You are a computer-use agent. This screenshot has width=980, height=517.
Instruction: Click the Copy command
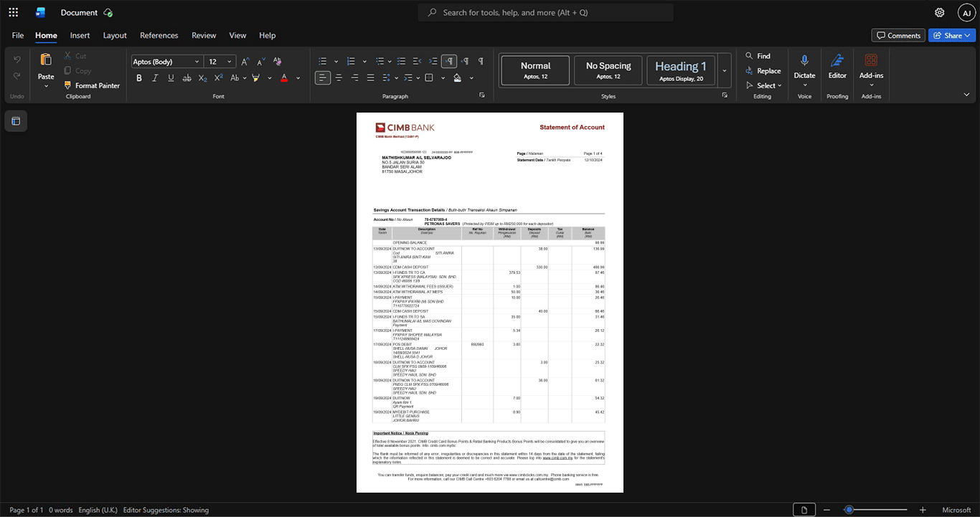(77, 70)
